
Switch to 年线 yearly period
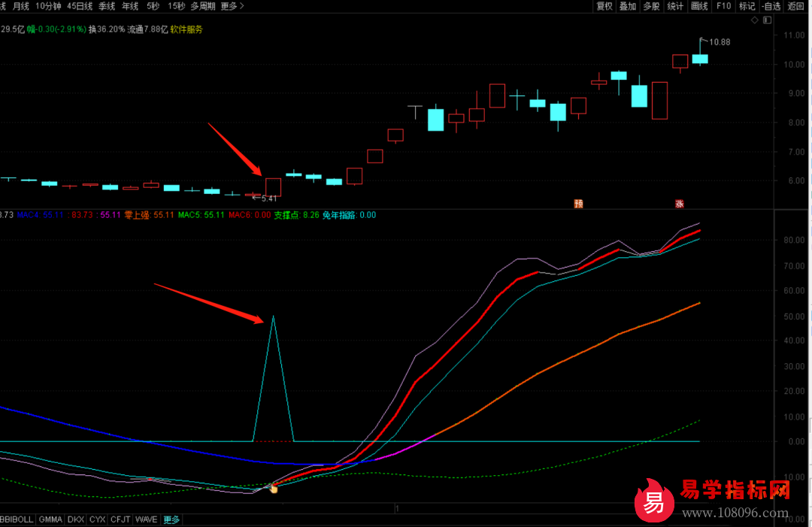coord(130,6)
